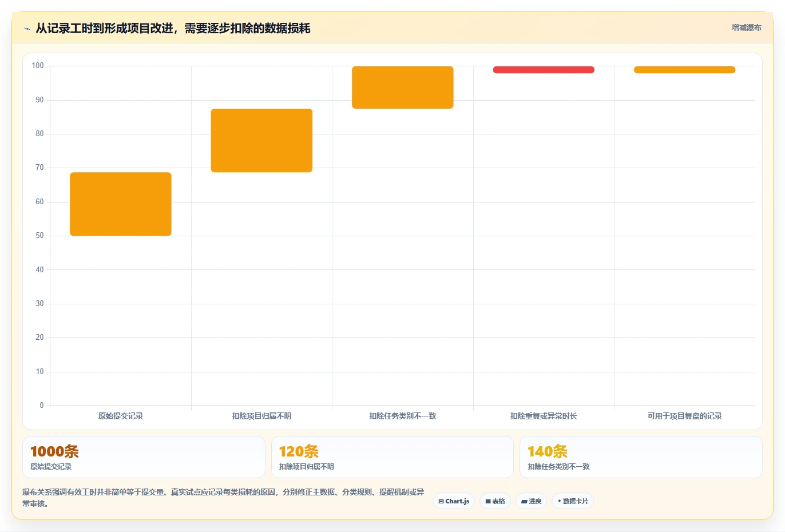Click the y-axis value 50
The height and width of the screenshot is (532, 785).
pos(39,236)
